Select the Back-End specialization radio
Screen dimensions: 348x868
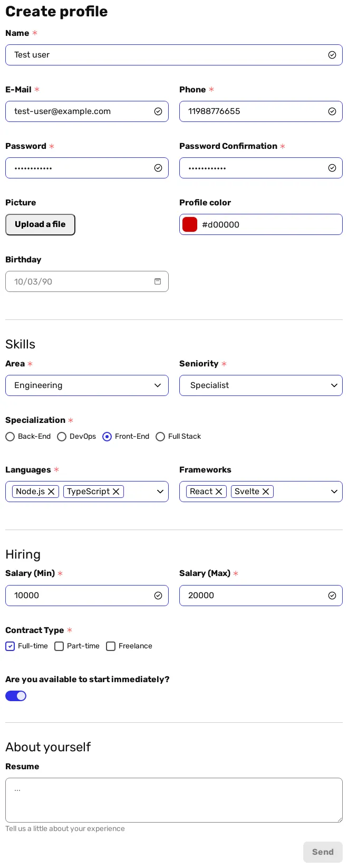tap(10, 437)
